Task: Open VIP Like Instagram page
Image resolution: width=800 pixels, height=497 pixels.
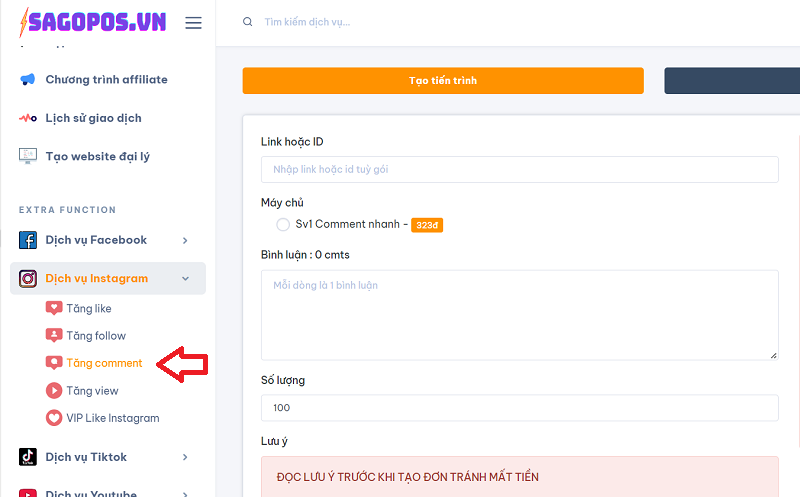Action: (112, 418)
